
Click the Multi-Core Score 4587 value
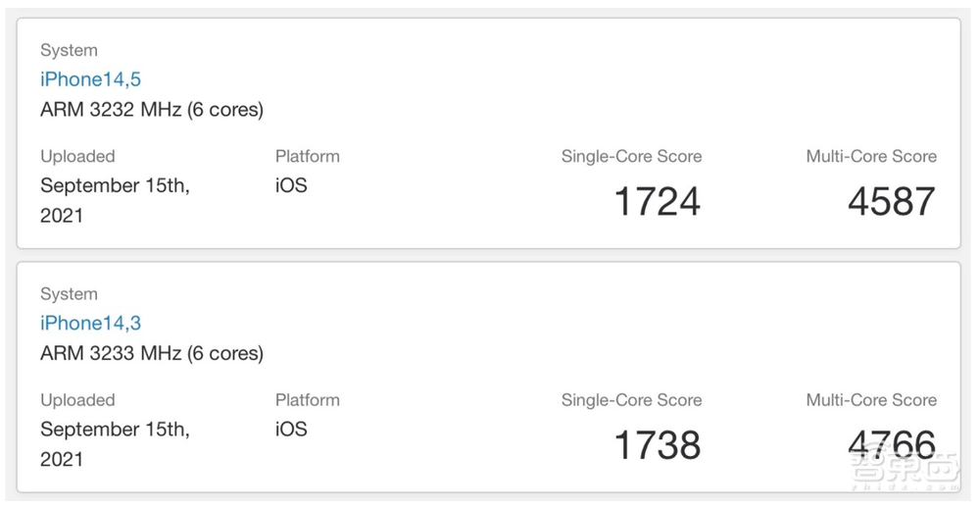coord(892,201)
